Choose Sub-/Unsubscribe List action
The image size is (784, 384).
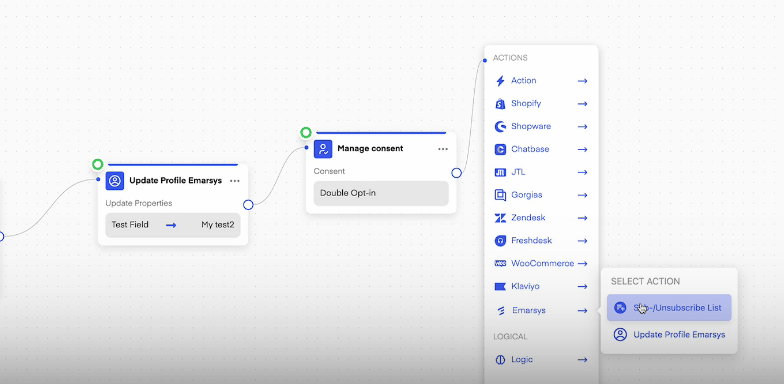669,308
